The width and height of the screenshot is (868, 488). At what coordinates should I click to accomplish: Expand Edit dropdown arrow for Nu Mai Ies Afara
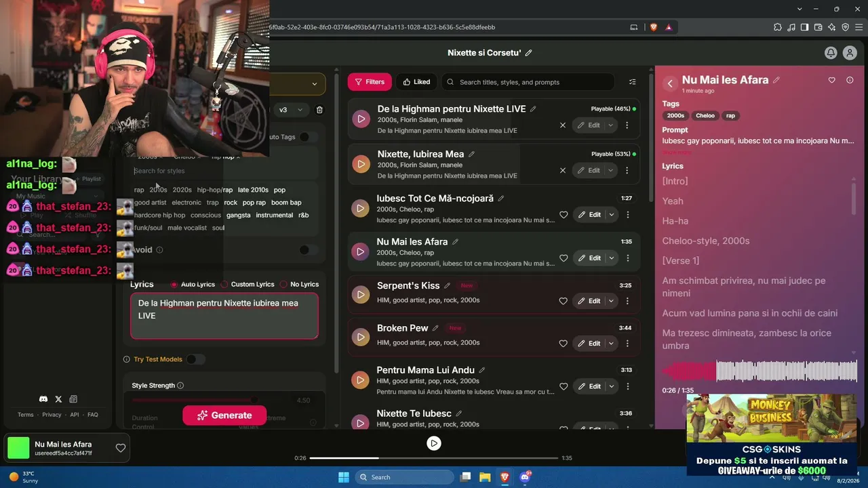611,258
